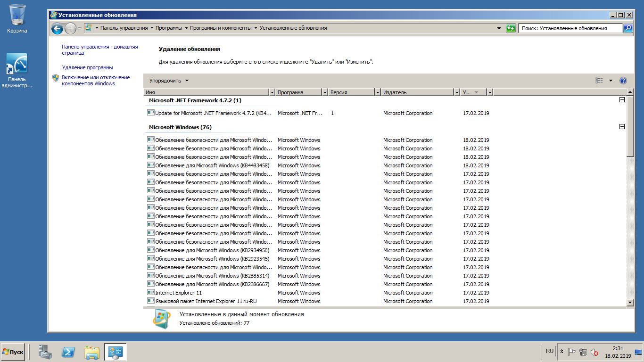Open installed-date column filter dropdown

click(x=490, y=92)
